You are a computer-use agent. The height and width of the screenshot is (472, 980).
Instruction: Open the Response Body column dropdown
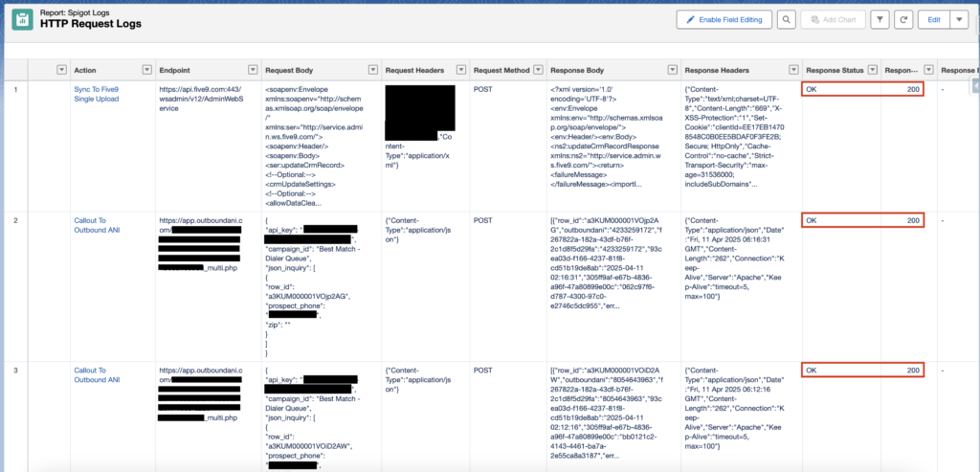coord(674,70)
